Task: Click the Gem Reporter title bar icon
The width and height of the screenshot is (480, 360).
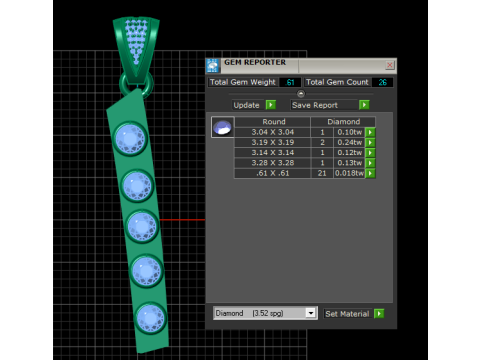Action: (213, 65)
